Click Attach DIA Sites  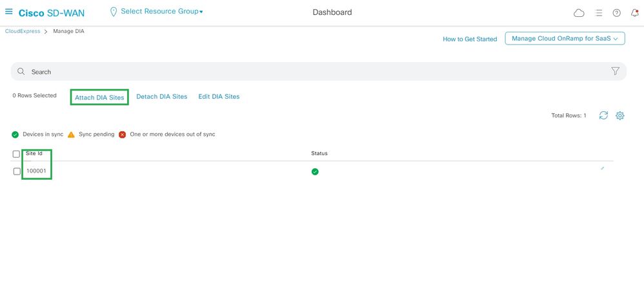pyautogui.click(x=99, y=97)
